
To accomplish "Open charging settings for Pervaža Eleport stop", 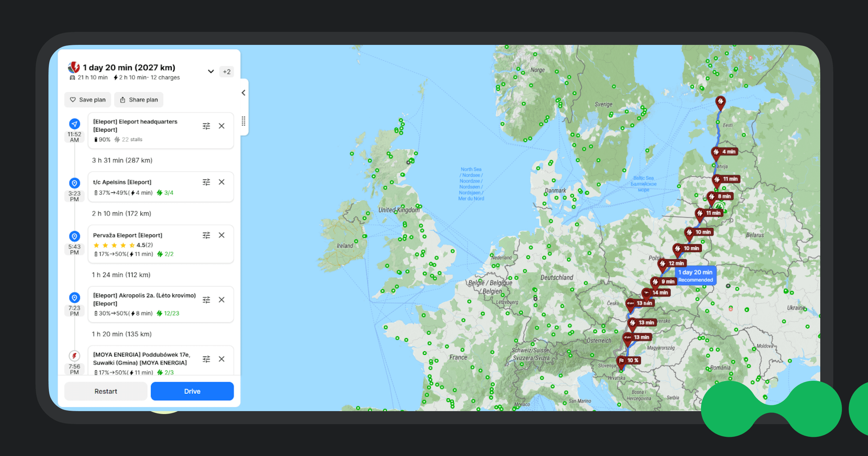I will pyautogui.click(x=207, y=235).
